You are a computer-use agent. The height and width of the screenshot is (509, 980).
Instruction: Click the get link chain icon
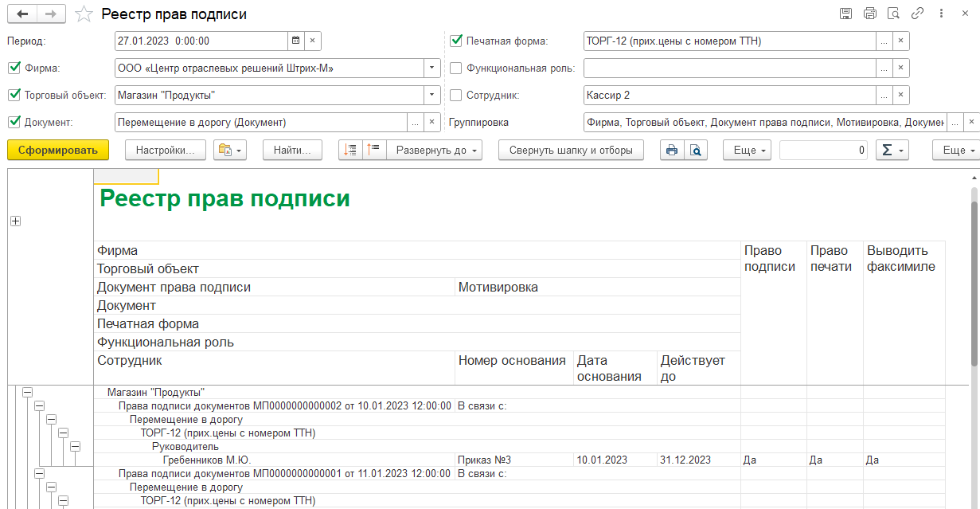(x=917, y=14)
